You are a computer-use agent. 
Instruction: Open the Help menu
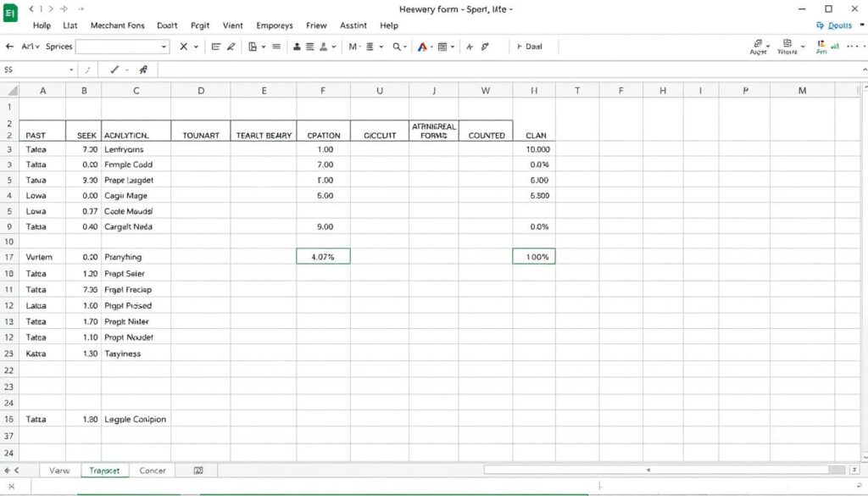[x=389, y=25]
